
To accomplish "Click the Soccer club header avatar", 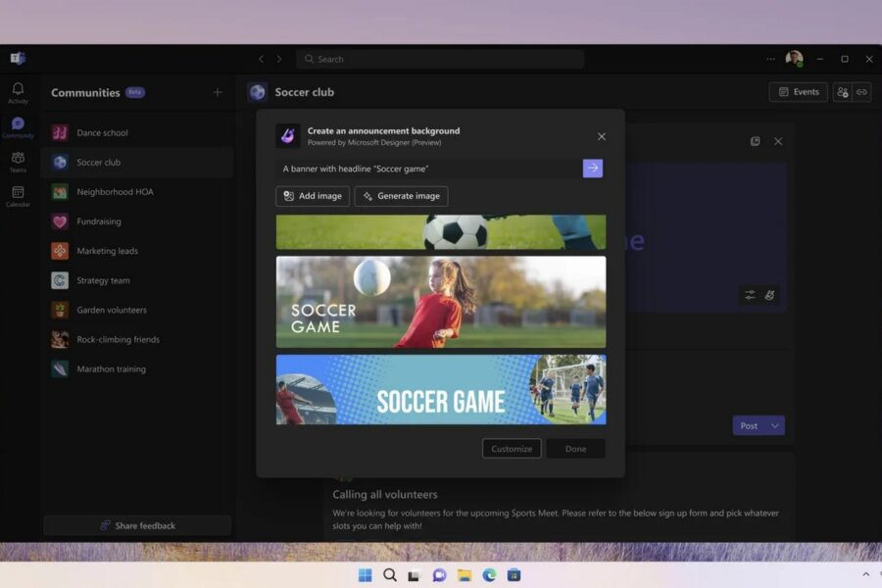I will [258, 92].
